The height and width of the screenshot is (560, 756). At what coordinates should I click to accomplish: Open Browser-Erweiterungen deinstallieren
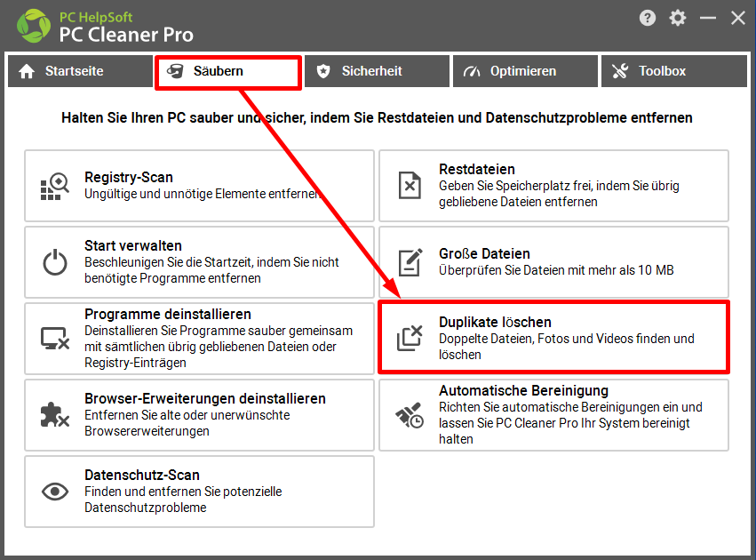point(199,415)
